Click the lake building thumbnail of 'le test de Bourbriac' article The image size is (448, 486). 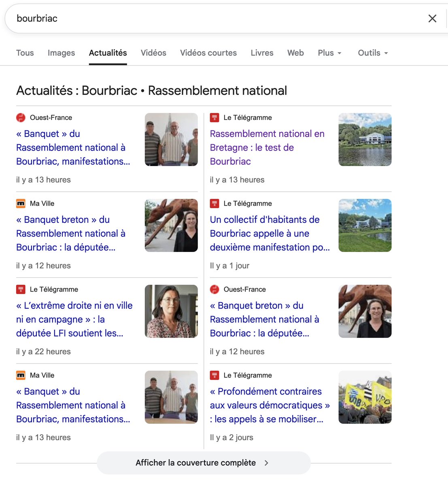tap(365, 139)
